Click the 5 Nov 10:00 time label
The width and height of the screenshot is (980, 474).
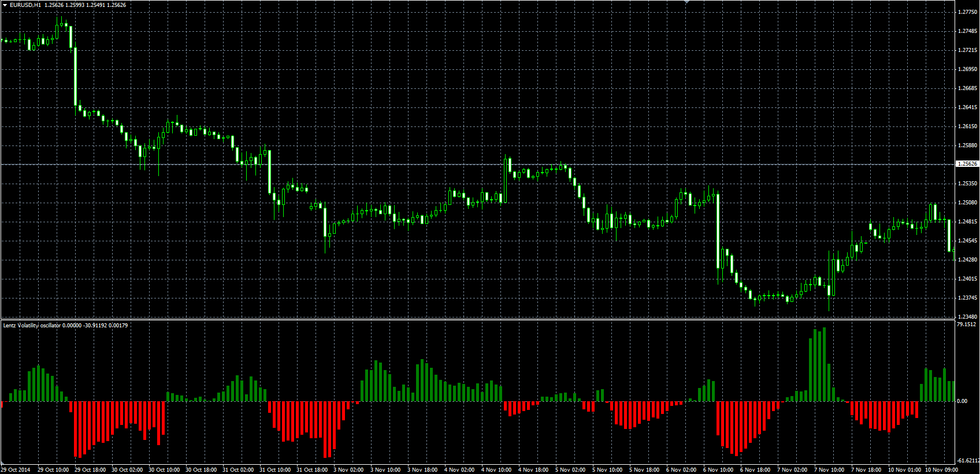pos(607,470)
